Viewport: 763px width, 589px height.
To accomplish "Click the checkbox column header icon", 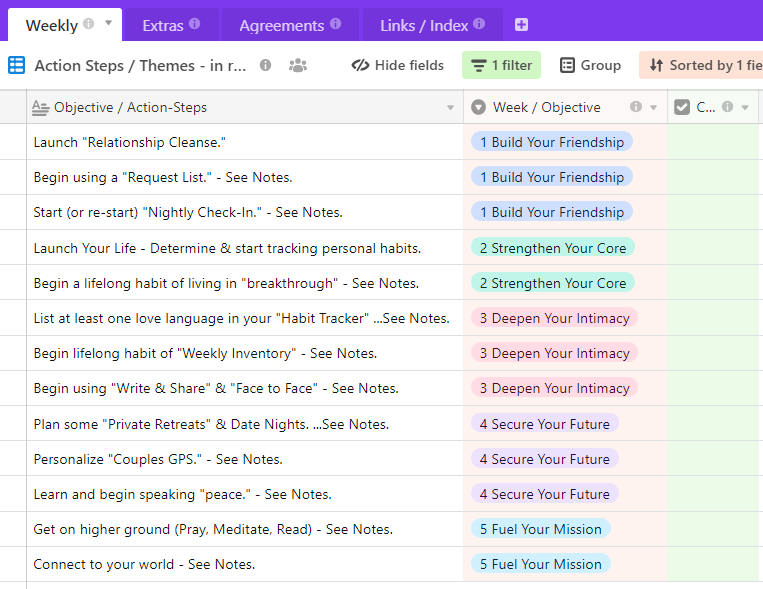I will (682, 107).
